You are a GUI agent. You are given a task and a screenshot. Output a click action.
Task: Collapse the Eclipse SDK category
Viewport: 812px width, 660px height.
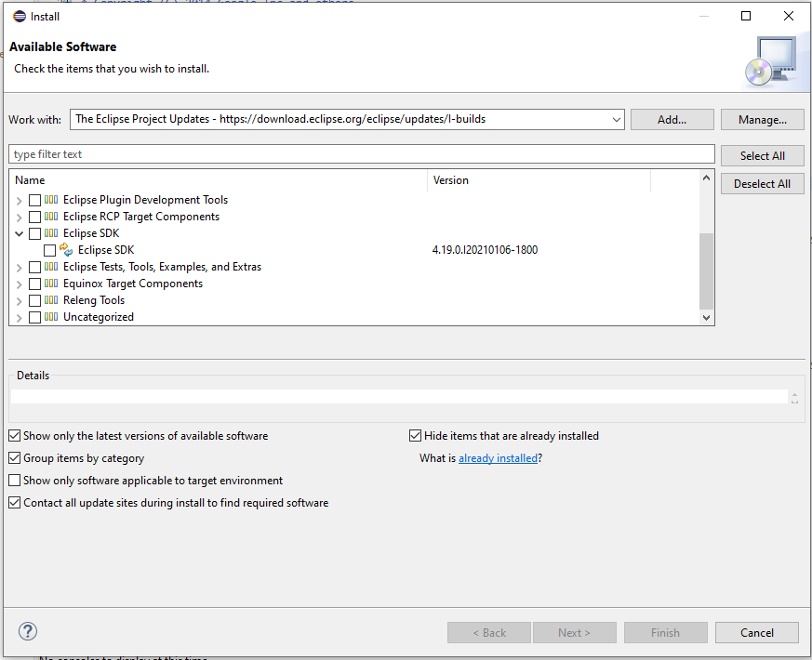(x=20, y=234)
